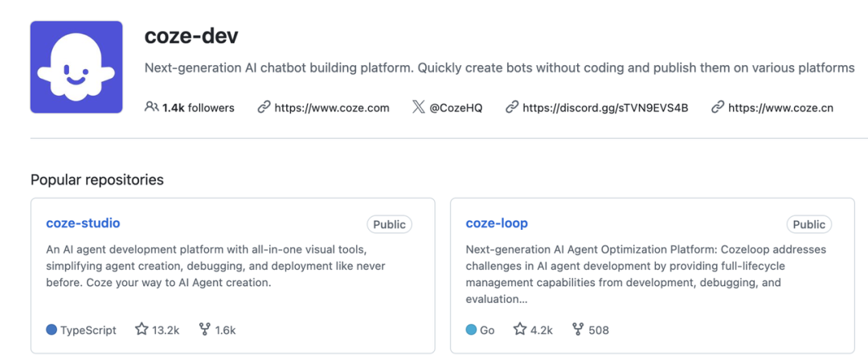View coze-studio 13.2k stargazers
This screenshot has height=364, width=868.
tap(158, 330)
